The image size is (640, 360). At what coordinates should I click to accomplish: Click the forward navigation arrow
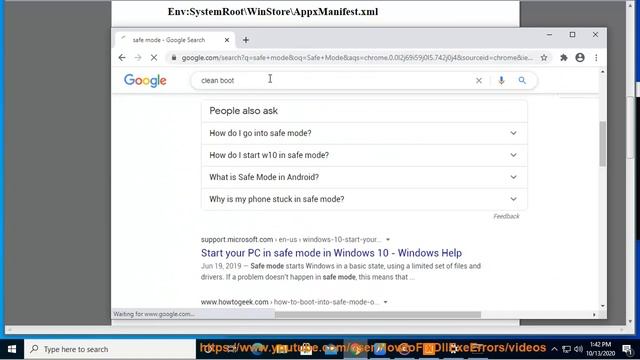pyautogui.click(x=138, y=58)
